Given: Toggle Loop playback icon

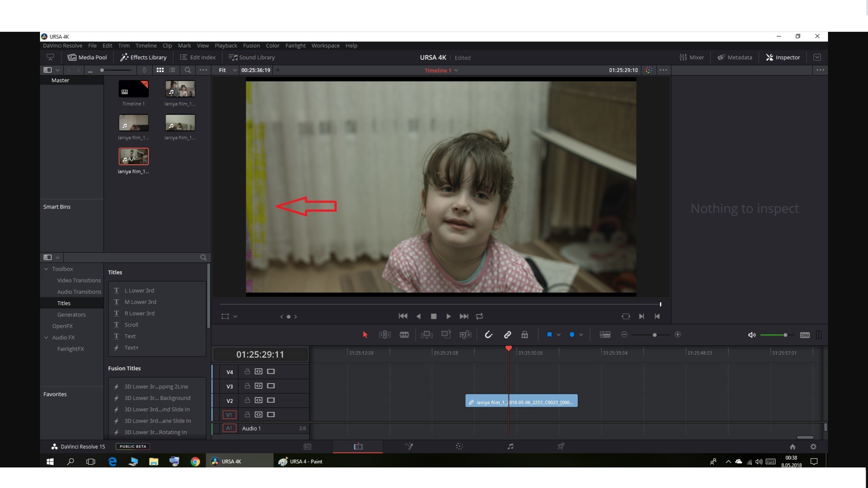Looking at the screenshot, I should coord(479,316).
